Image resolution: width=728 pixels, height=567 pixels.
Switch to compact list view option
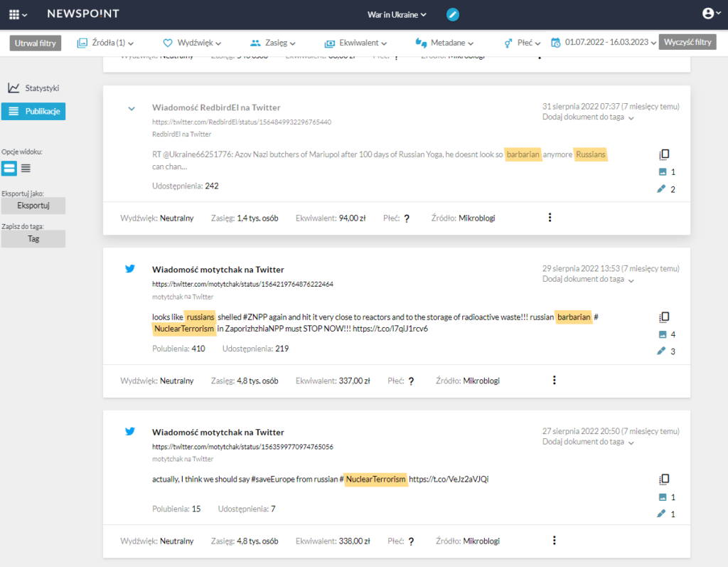[26, 168]
